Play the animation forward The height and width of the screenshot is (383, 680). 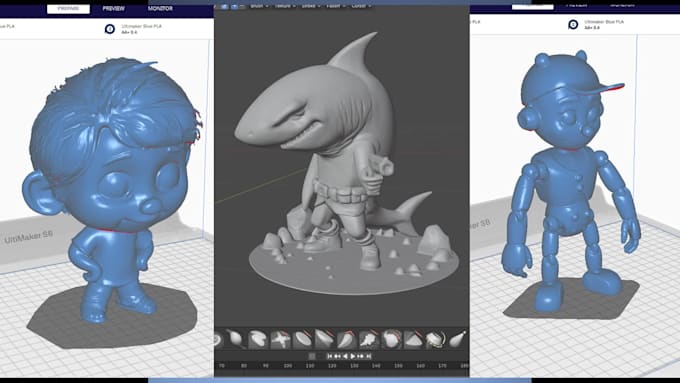(353, 356)
